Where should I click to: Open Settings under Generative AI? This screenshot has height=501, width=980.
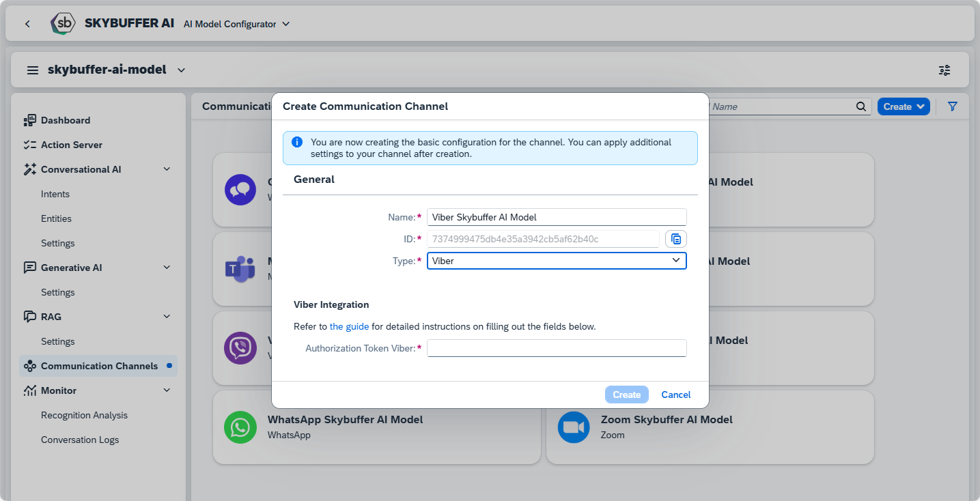pos(58,292)
